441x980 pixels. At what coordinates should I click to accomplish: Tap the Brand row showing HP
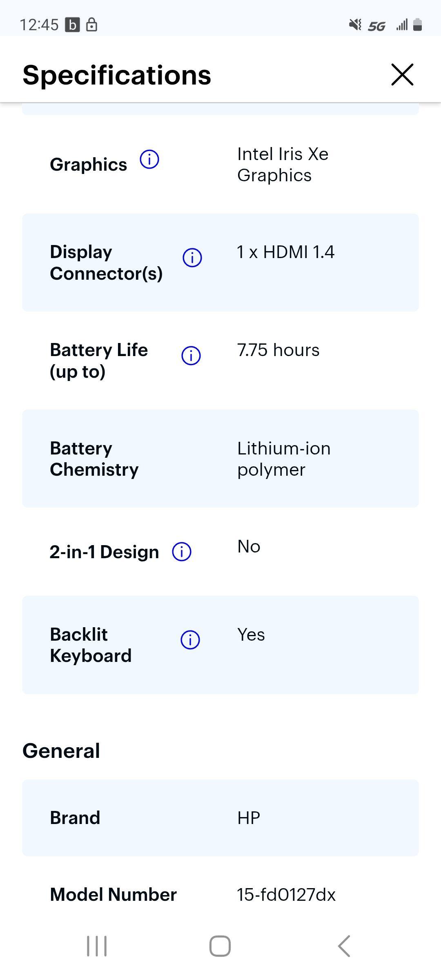click(x=220, y=817)
